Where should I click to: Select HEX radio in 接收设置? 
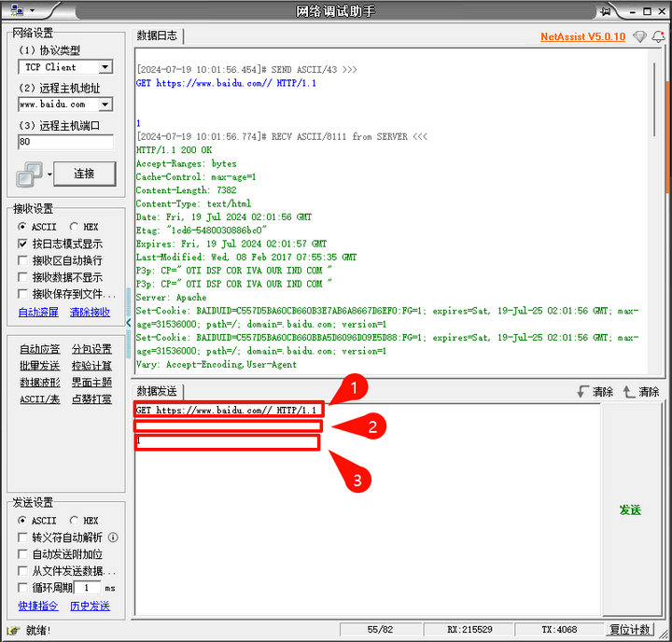click(x=74, y=227)
